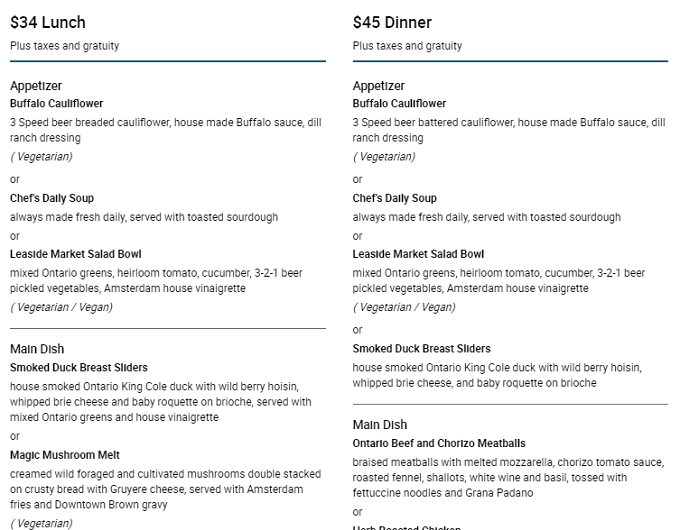Click the Lunch Appetizer section heading
Viewport: 680px width, 530px height.
coord(36,86)
